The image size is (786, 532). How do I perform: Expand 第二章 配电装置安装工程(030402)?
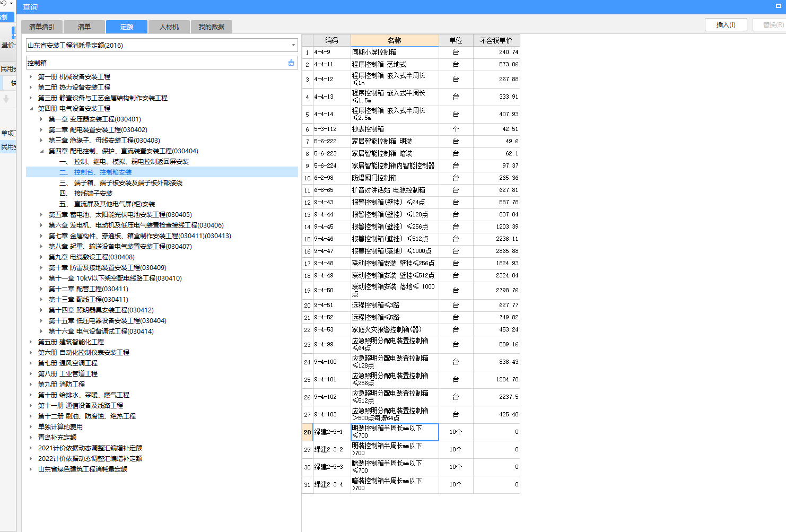42,129
